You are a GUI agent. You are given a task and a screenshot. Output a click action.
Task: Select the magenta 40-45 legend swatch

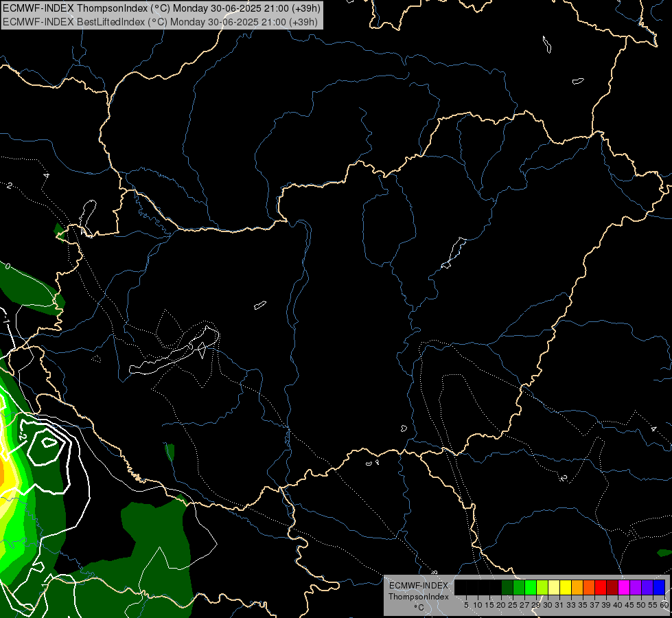click(x=624, y=587)
